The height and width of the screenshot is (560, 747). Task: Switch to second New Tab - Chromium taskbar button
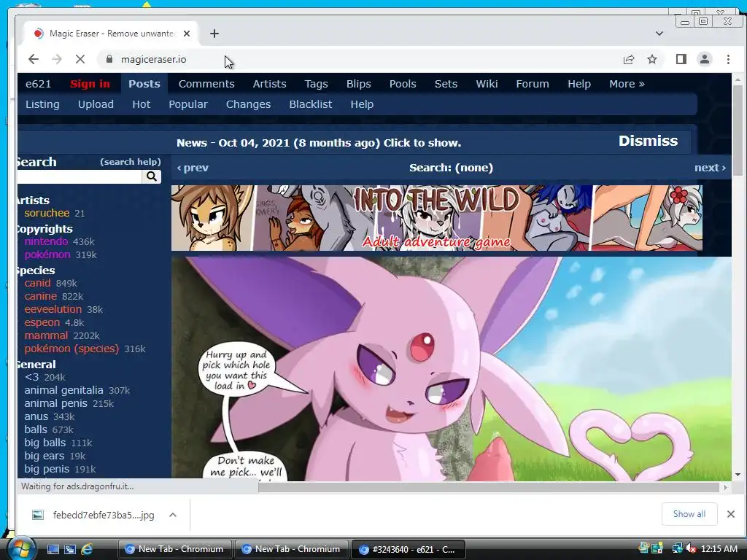tap(291, 549)
